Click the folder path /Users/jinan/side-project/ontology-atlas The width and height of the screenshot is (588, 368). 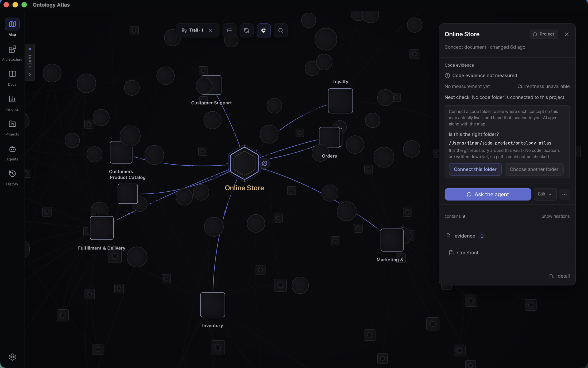pos(500,143)
